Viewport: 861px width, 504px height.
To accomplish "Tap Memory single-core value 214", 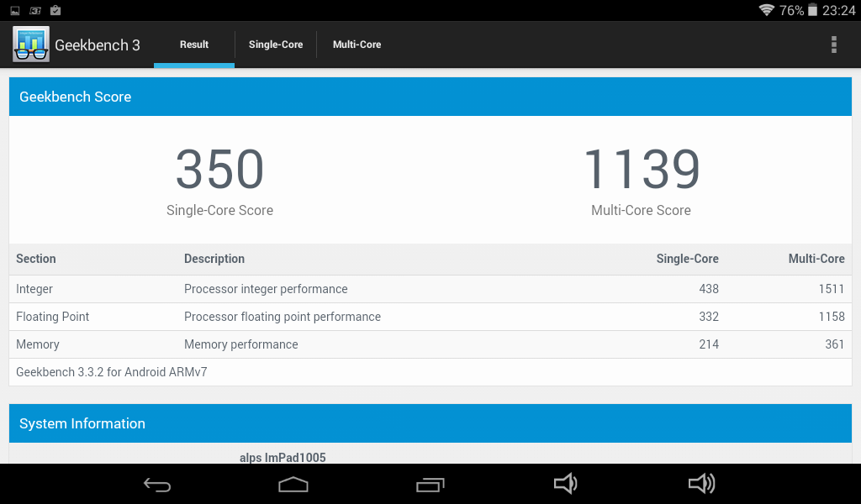I will coord(709,344).
